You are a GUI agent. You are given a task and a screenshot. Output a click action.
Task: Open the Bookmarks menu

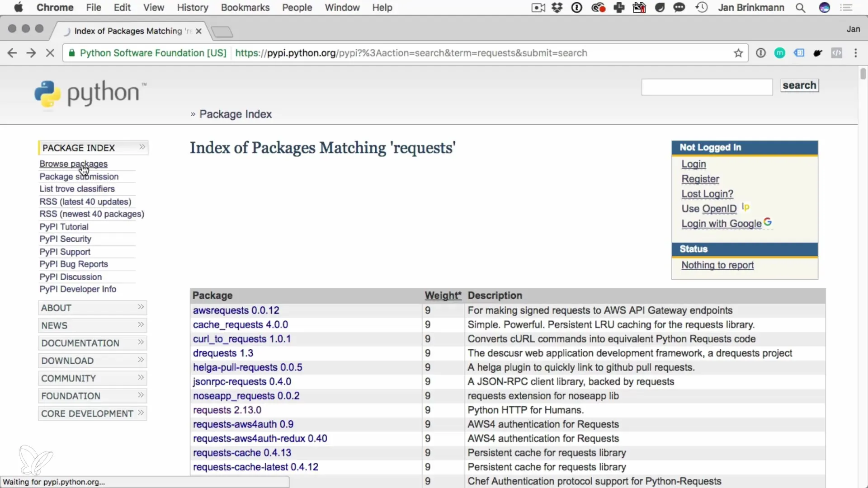245,8
